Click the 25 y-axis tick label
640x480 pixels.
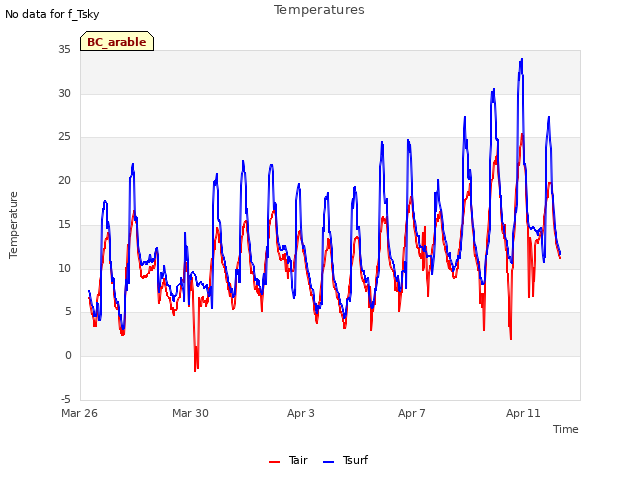64,137
